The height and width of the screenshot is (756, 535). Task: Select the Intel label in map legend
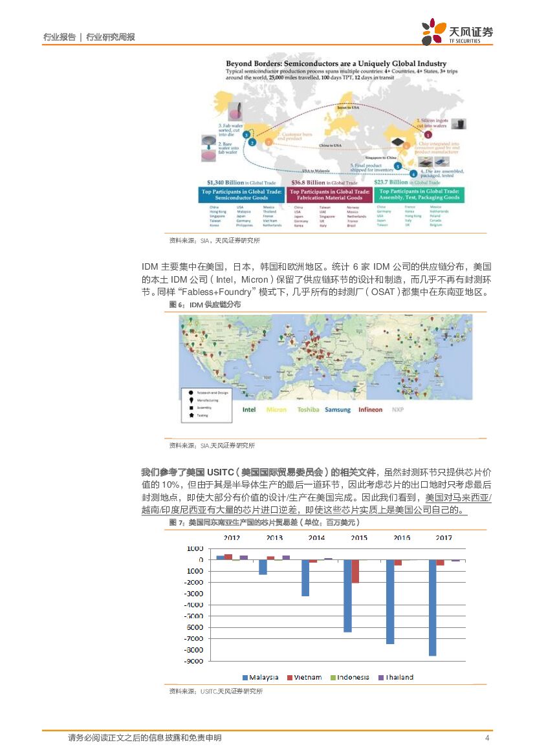pyautogui.click(x=249, y=410)
